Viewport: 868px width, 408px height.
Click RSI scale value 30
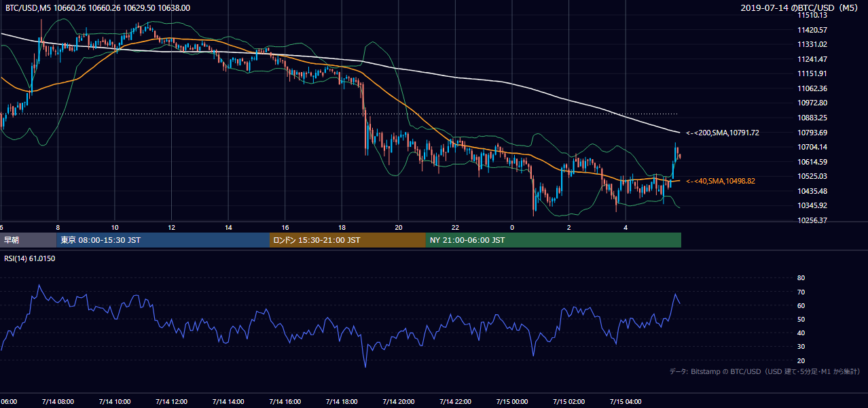point(801,347)
